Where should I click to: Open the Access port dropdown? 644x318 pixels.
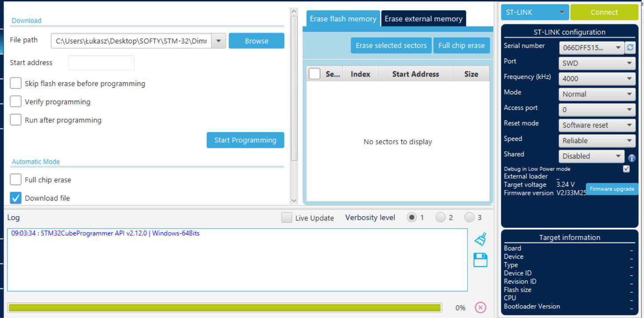point(597,109)
